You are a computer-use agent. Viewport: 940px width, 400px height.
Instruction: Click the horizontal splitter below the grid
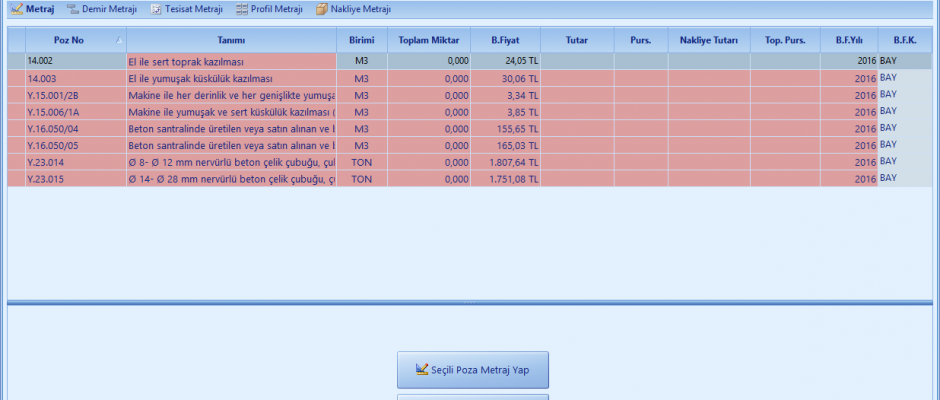coord(470,301)
